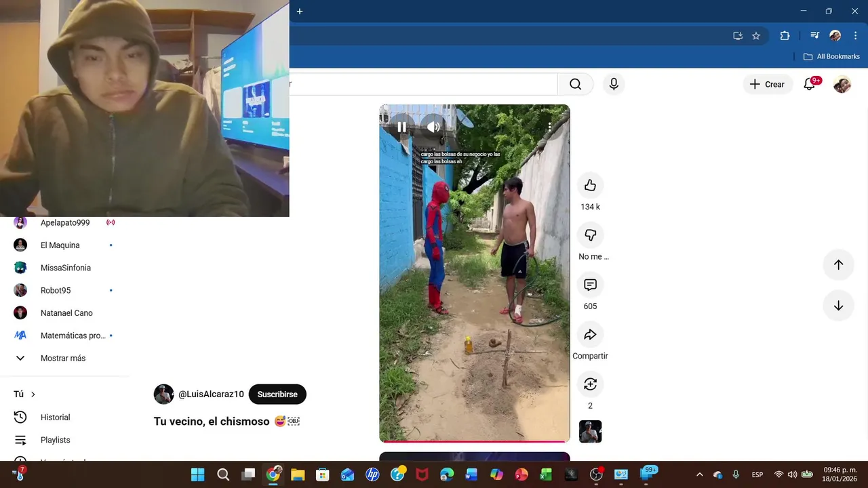
Task: Click the dislike (No me gusta) button
Action: (590, 235)
